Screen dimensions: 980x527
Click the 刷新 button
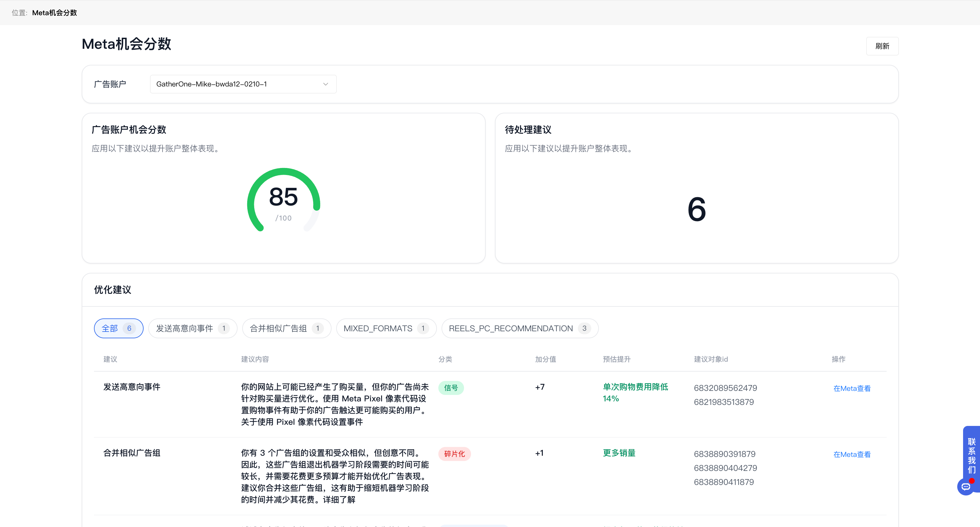coord(882,46)
